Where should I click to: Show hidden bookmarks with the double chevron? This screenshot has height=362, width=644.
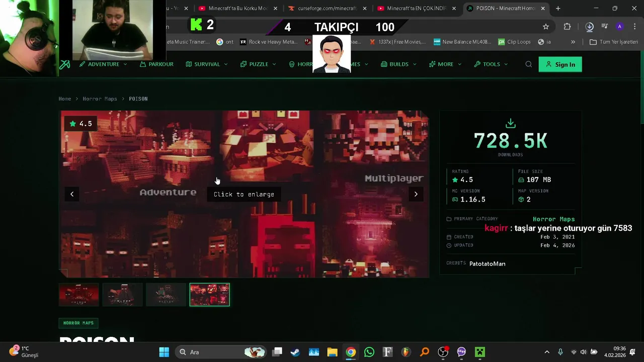click(x=573, y=42)
